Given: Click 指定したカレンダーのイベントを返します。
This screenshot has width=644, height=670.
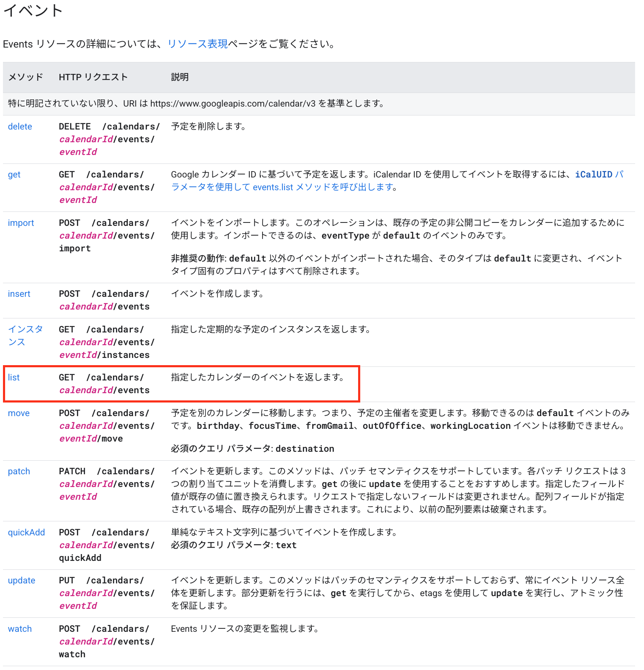Looking at the screenshot, I should 257,377.
